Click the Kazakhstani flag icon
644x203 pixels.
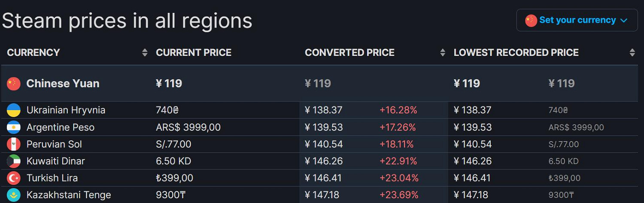tap(14, 195)
